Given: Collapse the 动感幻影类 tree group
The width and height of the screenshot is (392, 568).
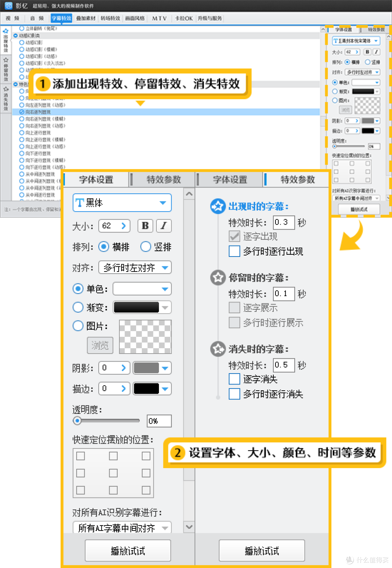Looking at the screenshot, I should pyautogui.click(x=16, y=36).
